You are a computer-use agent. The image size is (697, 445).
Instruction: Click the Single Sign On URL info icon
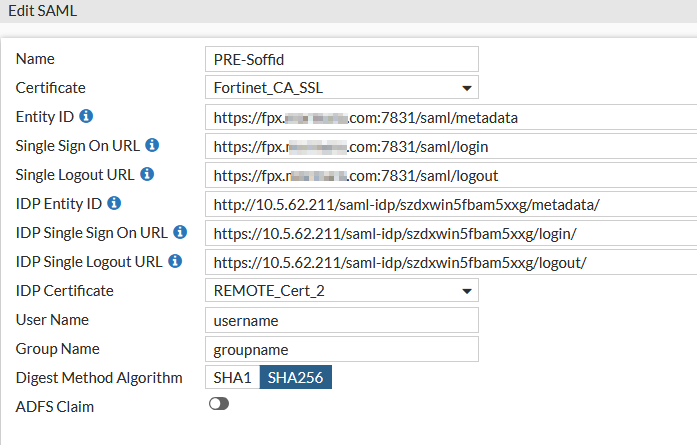point(152,146)
